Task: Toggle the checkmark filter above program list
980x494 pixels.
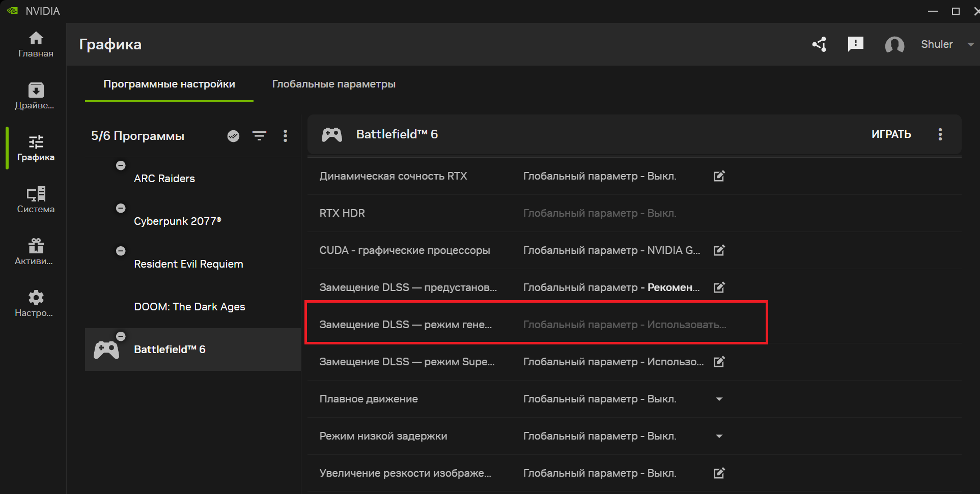Action: click(x=233, y=136)
